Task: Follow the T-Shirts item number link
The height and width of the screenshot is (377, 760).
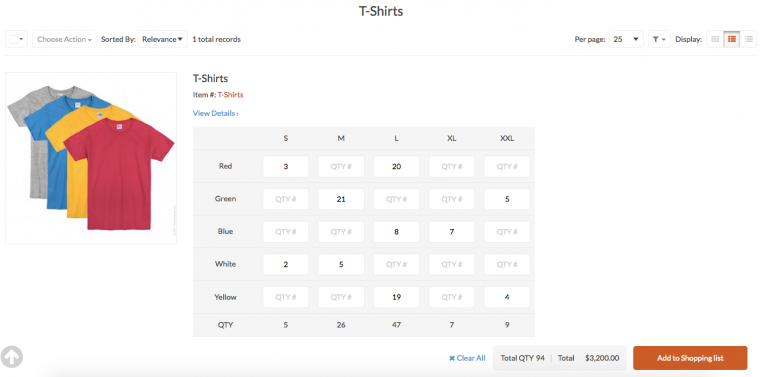Action: pos(230,95)
